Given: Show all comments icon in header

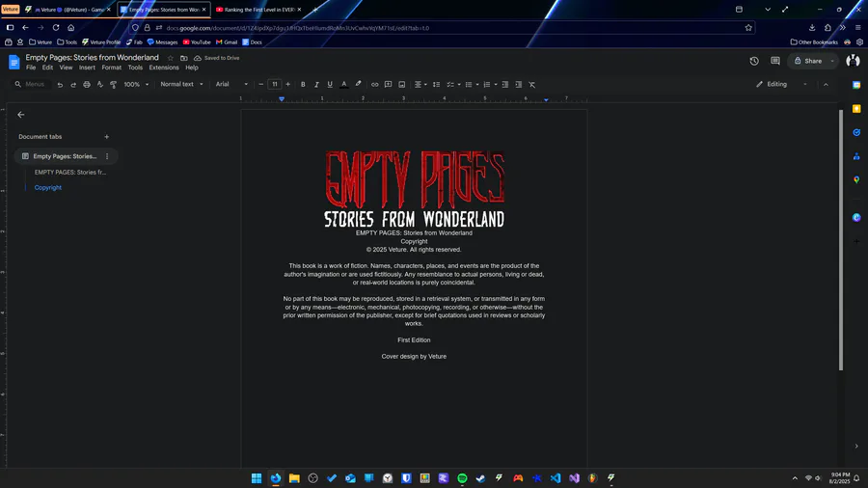Looking at the screenshot, I should [x=775, y=62].
